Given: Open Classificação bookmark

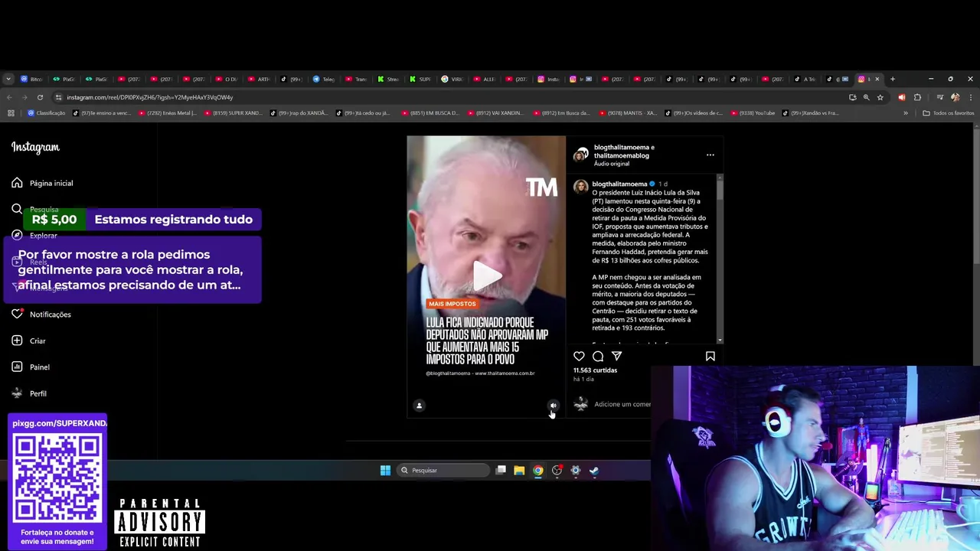Looking at the screenshot, I should tap(47, 113).
